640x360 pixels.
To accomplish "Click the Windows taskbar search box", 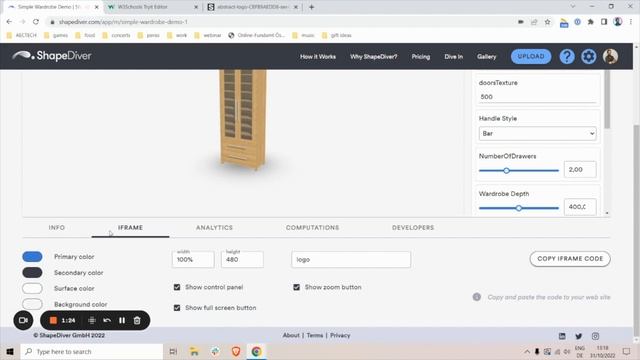I will [x=91, y=351].
